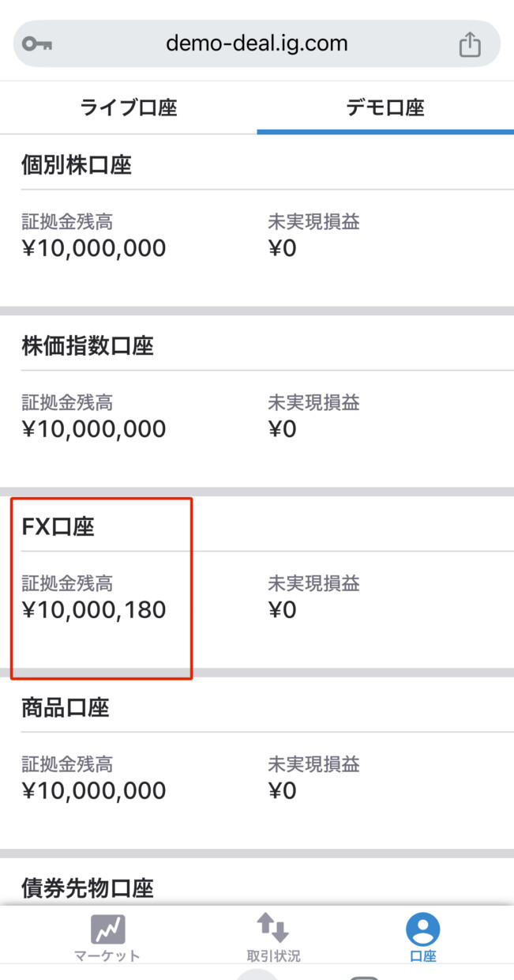Select the demo-deal.ig.com address field
Screen dimensions: 514x980
[257, 43]
